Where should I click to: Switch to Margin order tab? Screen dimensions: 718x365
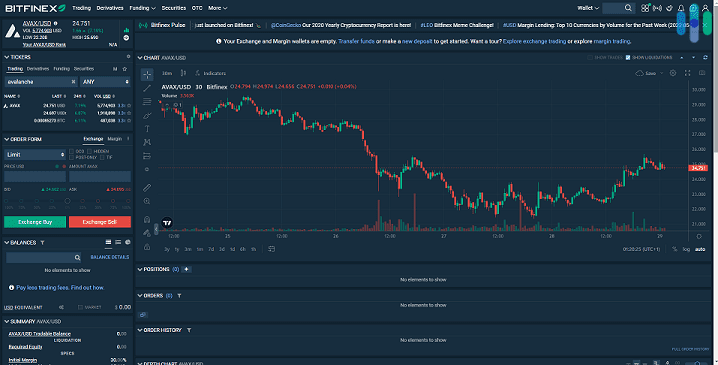(114, 139)
